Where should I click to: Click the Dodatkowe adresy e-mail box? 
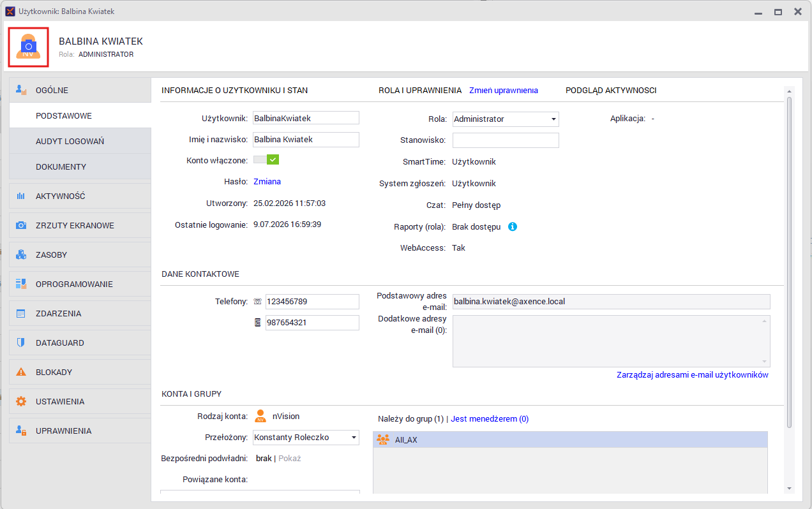pyautogui.click(x=612, y=341)
